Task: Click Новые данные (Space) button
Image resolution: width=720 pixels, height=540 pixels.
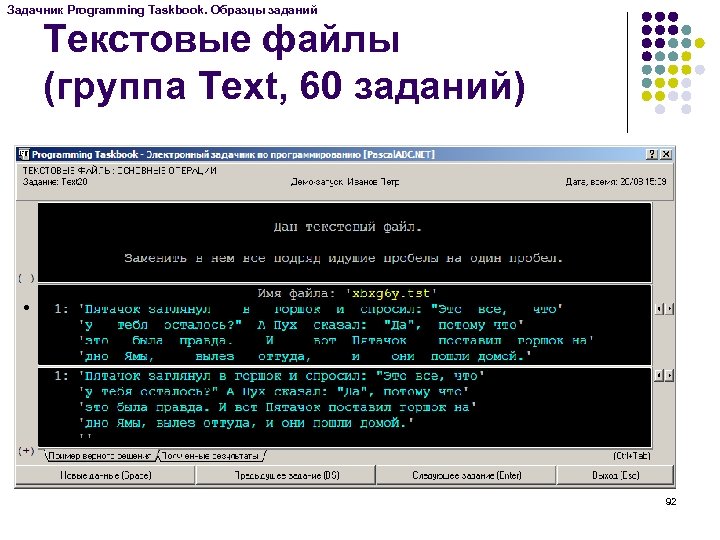Action: [x=106, y=475]
